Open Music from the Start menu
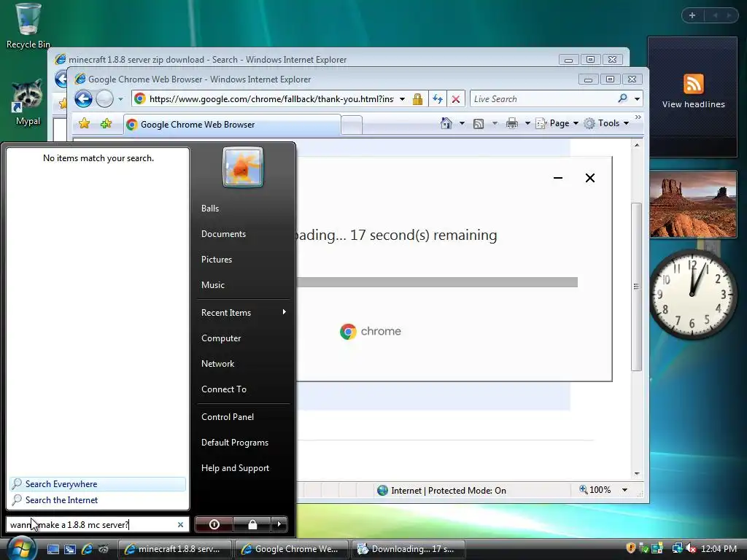This screenshot has height=560, width=747. click(x=213, y=285)
